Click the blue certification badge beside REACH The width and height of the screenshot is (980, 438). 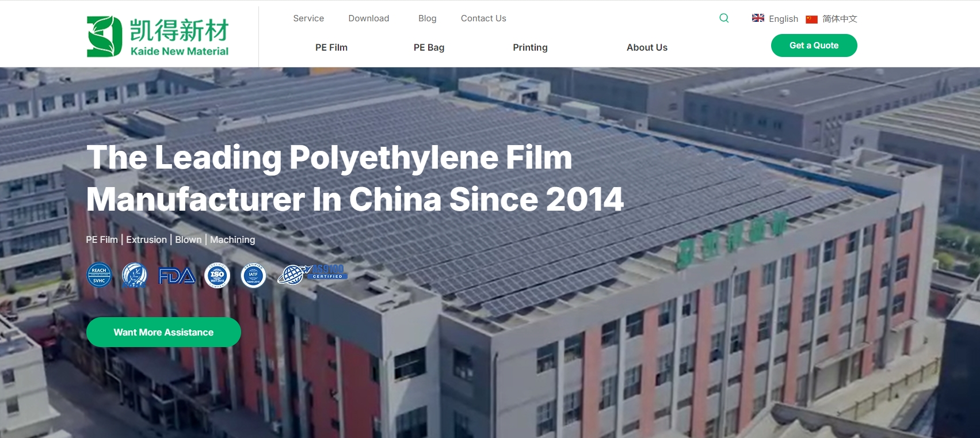click(x=135, y=275)
